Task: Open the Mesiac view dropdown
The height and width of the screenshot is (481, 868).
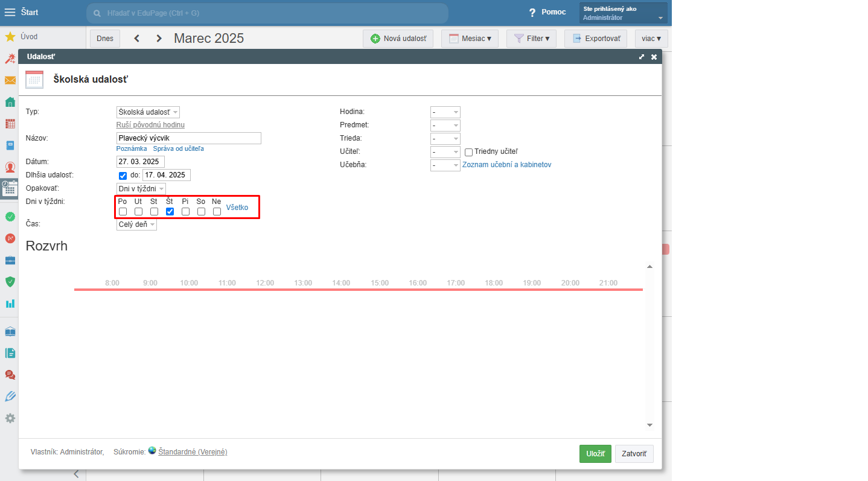Action: 470,39
